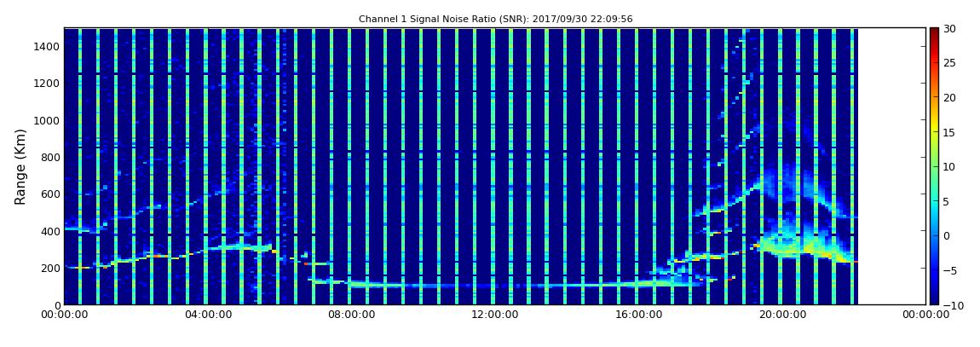Viewport: 980px width, 347px height.
Task: Click the 'Range (Km)' y-axis label
Action: [20, 167]
